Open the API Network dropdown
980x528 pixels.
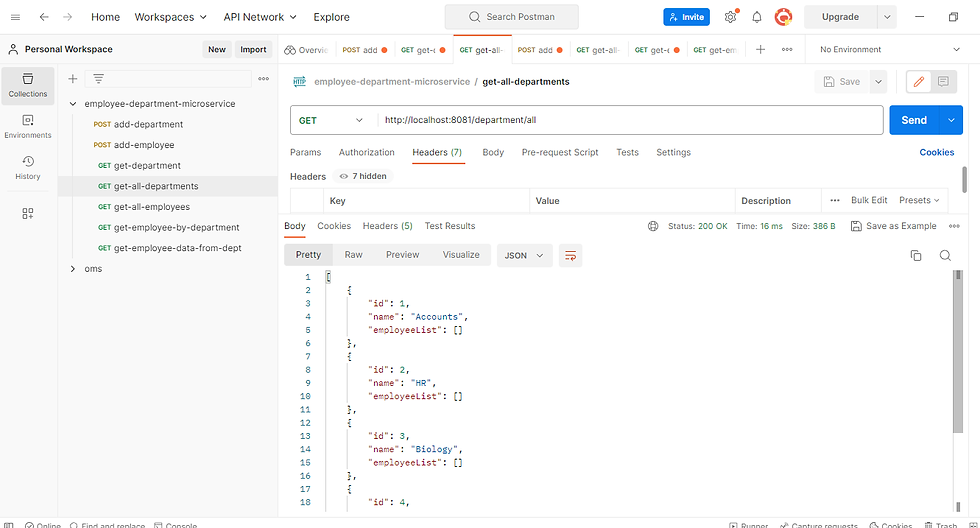pyautogui.click(x=260, y=17)
